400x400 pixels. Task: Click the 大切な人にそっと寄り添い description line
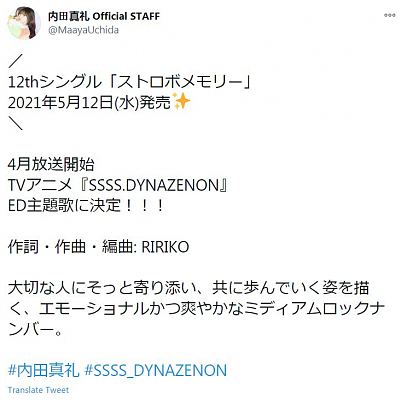189,288
